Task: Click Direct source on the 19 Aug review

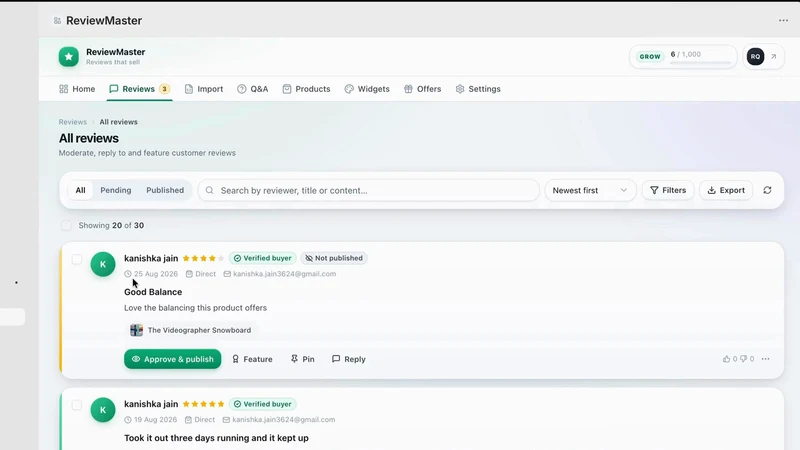Action: [x=199, y=420]
